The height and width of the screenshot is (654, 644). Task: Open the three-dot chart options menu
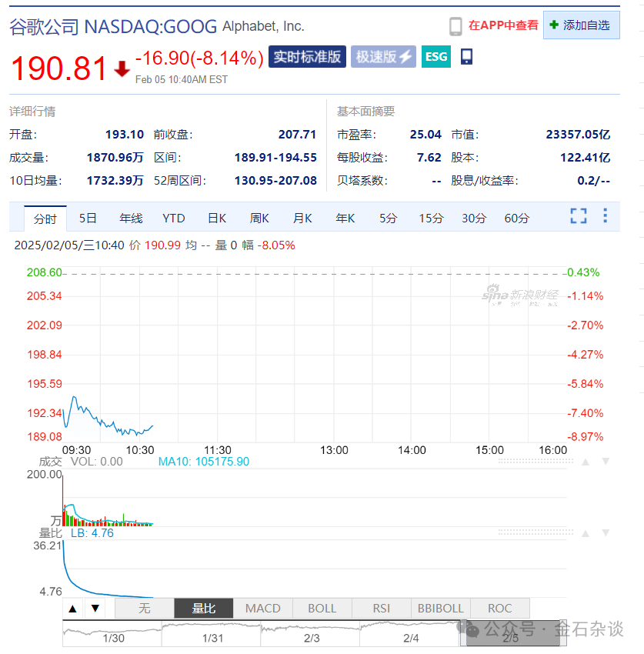tap(606, 215)
